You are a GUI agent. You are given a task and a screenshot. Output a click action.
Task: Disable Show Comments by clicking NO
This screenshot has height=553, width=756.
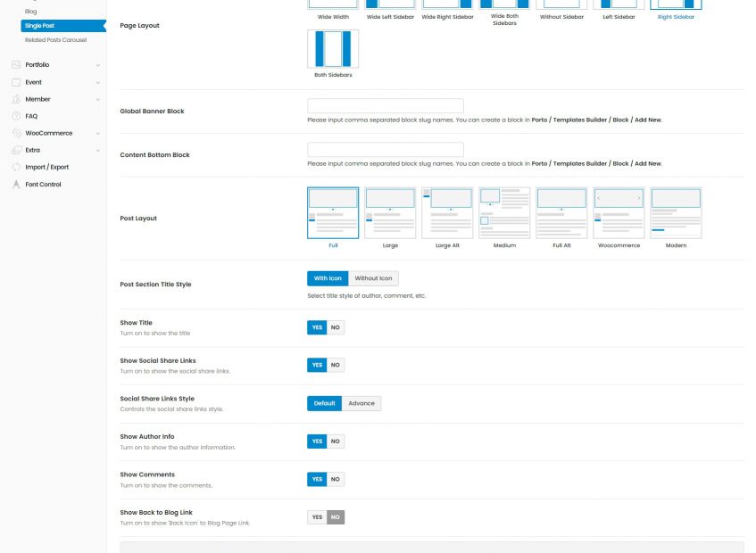point(336,479)
